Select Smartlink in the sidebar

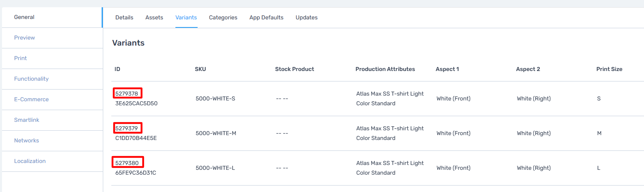tap(52, 120)
